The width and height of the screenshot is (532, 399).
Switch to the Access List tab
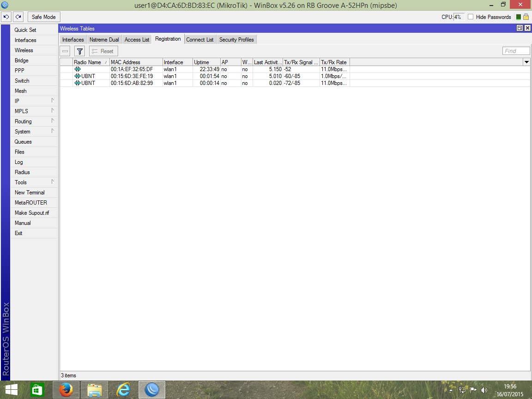(x=137, y=40)
